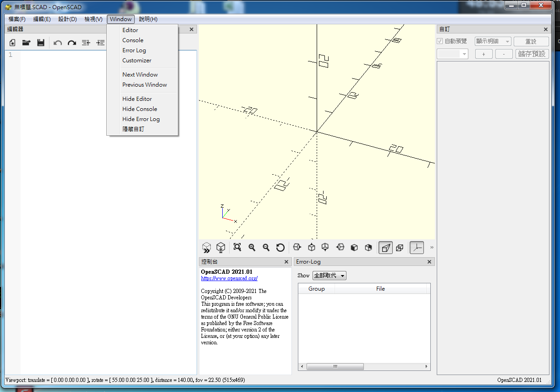Unindent the code with the toolbar icon
The height and width of the screenshot is (392, 560).
(x=86, y=43)
